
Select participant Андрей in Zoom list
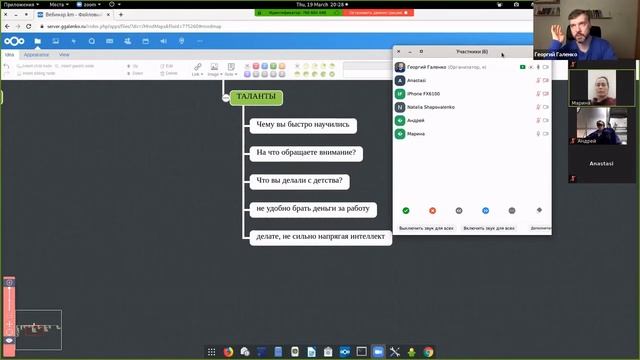pos(472,120)
